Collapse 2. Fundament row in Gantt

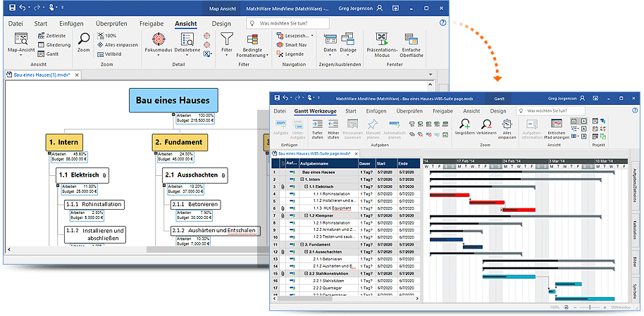click(x=302, y=244)
